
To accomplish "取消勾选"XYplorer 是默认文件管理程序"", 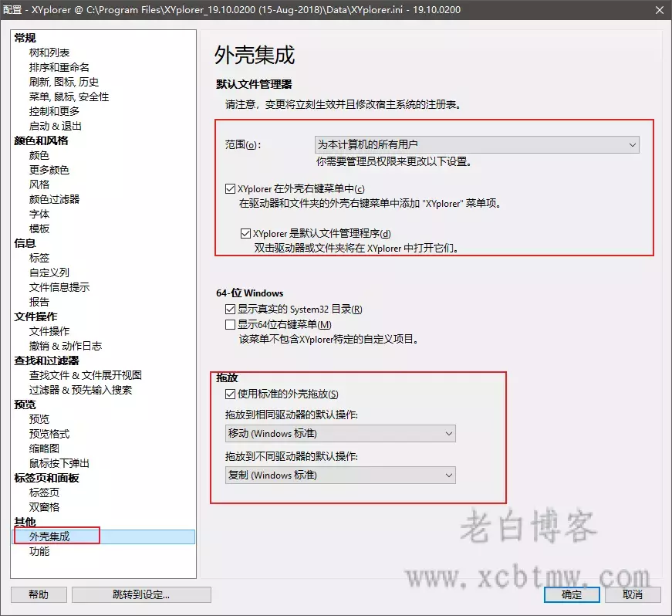I will pyautogui.click(x=247, y=233).
